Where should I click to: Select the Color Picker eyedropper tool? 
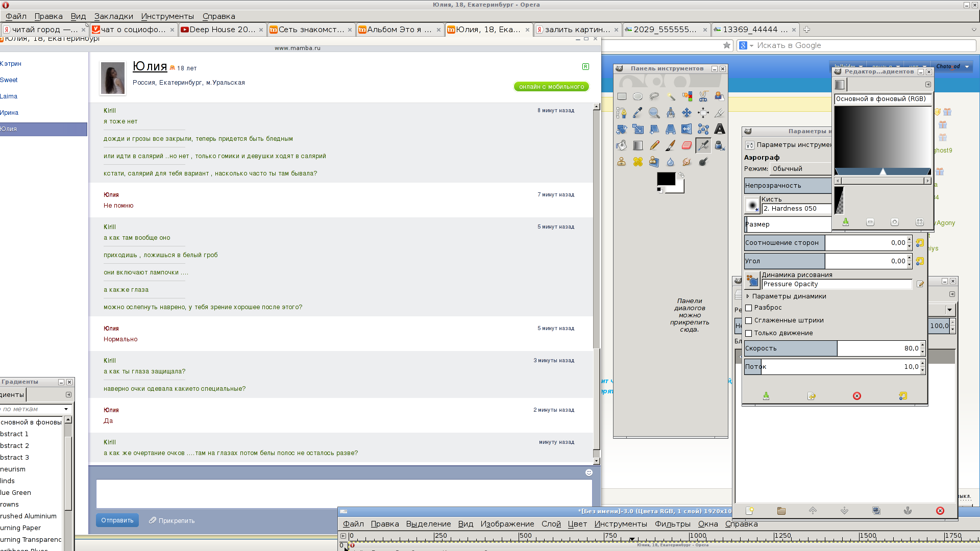coord(638,113)
